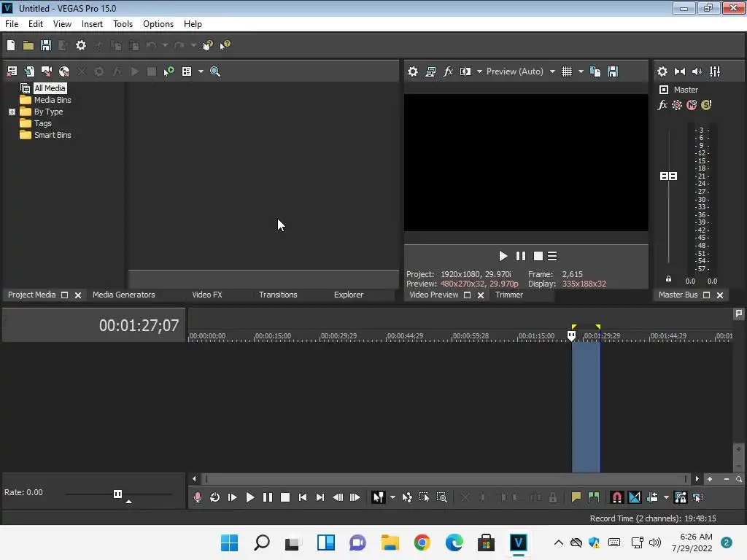Switch to Transitions tab

pos(278,295)
